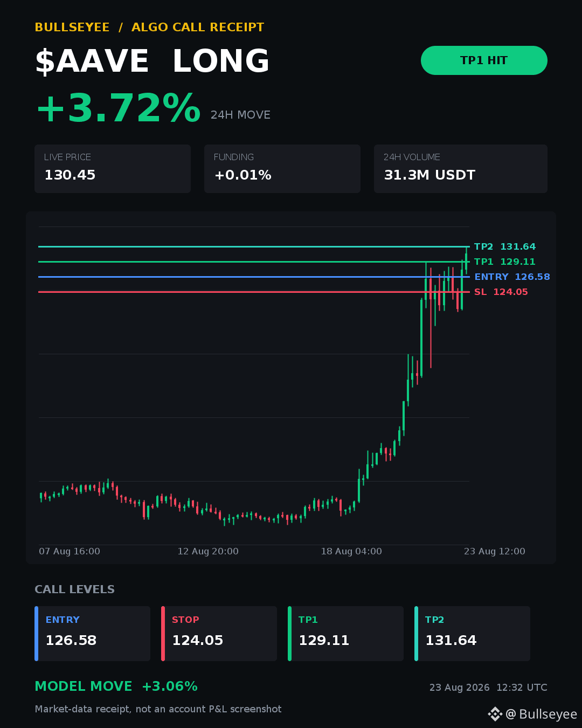The height and width of the screenshot is (728, 582).
Task: Select the TP1 129.11 level card
Action: point(346,634)
